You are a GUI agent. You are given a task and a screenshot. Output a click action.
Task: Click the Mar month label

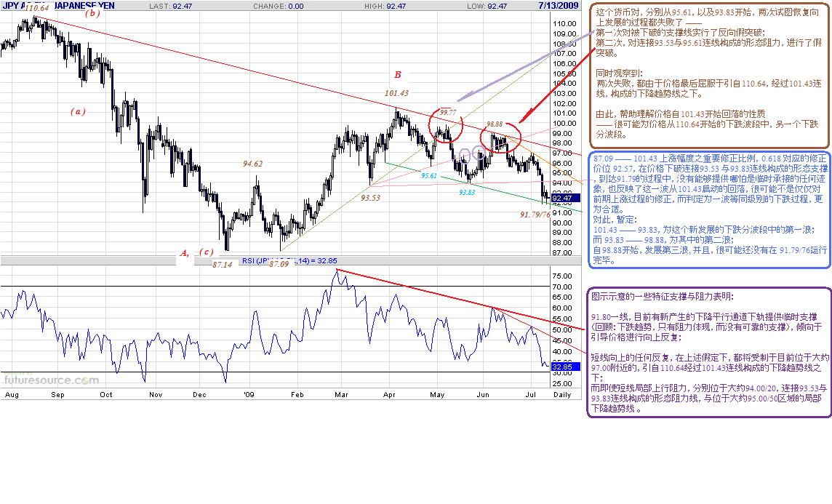click(341, 395)
